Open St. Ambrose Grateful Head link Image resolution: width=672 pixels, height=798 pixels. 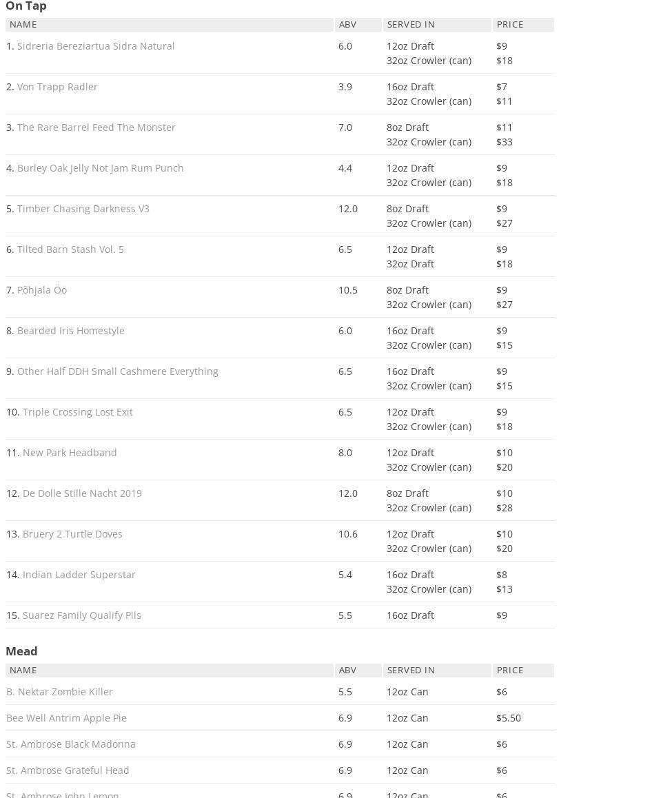68,770
